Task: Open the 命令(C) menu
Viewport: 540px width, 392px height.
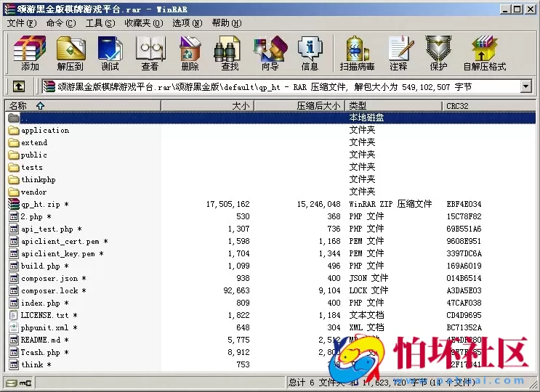Action: click(x=61, y=23)
